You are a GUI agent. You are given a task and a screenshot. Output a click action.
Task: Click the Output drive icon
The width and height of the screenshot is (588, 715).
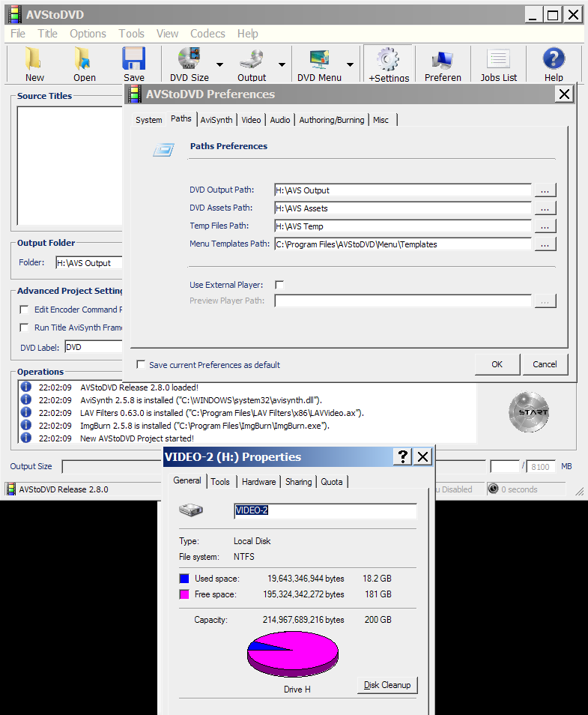point(251,58)
